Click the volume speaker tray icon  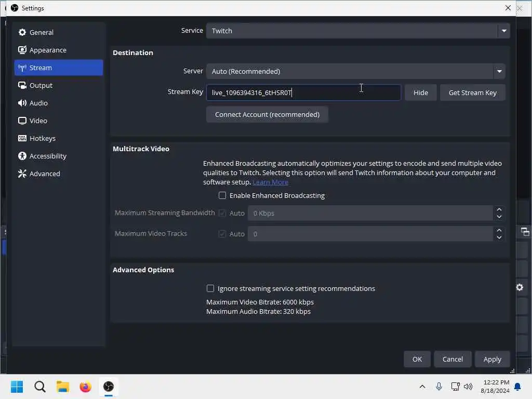pos(468,387)
